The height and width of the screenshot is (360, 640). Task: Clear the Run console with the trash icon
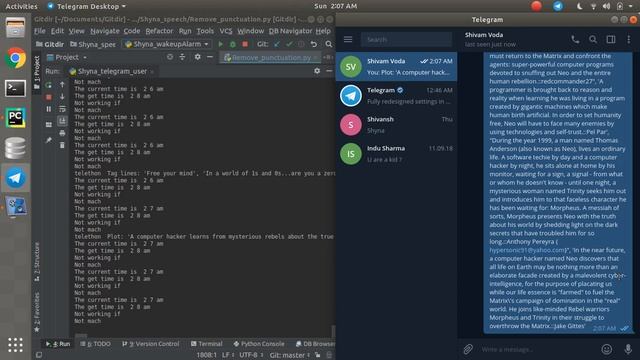pyautogui.click(x=62, y=145)
